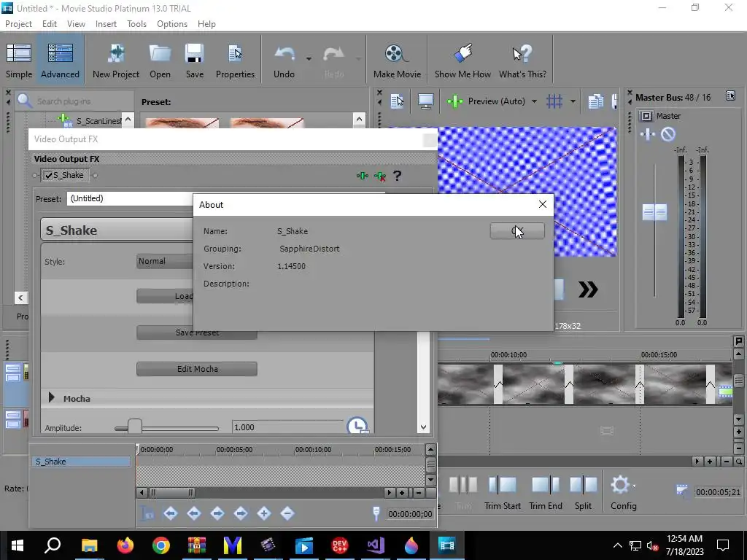
Task: Click the Plug-In Chain icon in Video Output FX
Action: (362, 176)
